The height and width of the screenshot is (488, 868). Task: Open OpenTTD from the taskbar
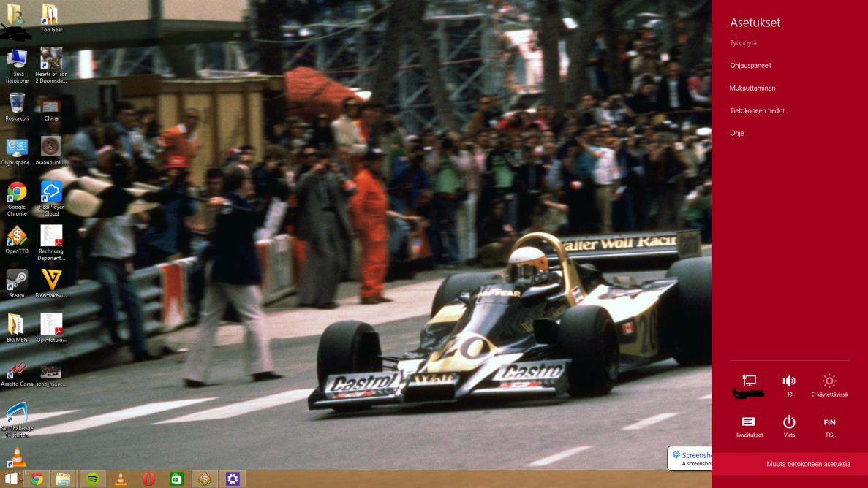(204, 479)
